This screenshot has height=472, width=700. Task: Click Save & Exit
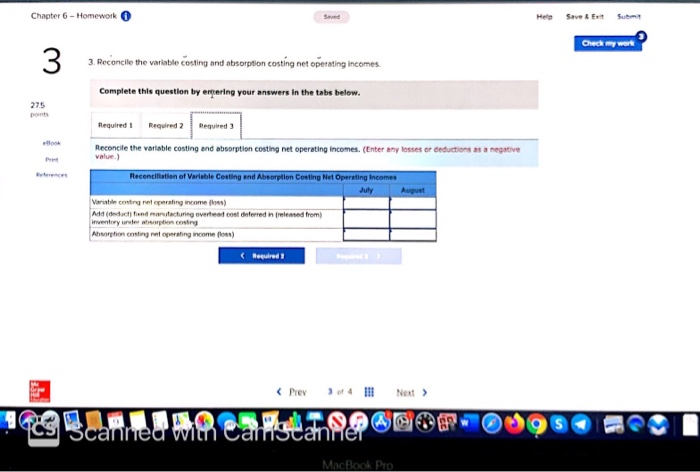[585, 17]
